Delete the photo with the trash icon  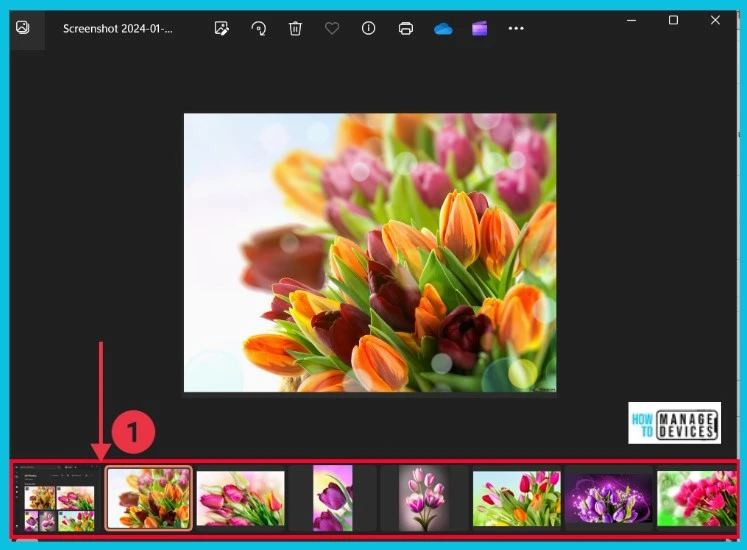(x=295, y=28)
